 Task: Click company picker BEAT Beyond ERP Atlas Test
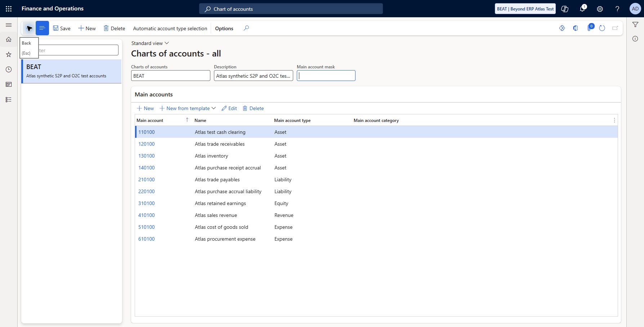tap(525, 9)
